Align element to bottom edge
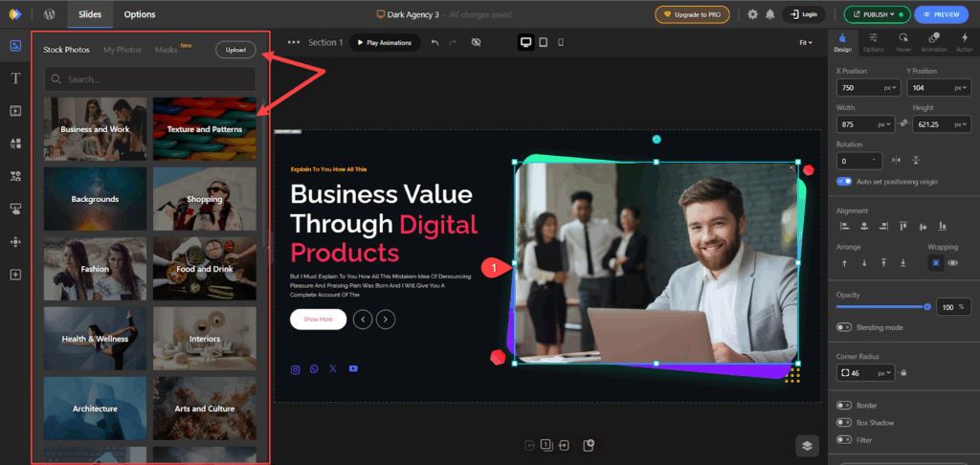Image resolution: width=980 pixels, height=465 pixels. tap(943, 226)
